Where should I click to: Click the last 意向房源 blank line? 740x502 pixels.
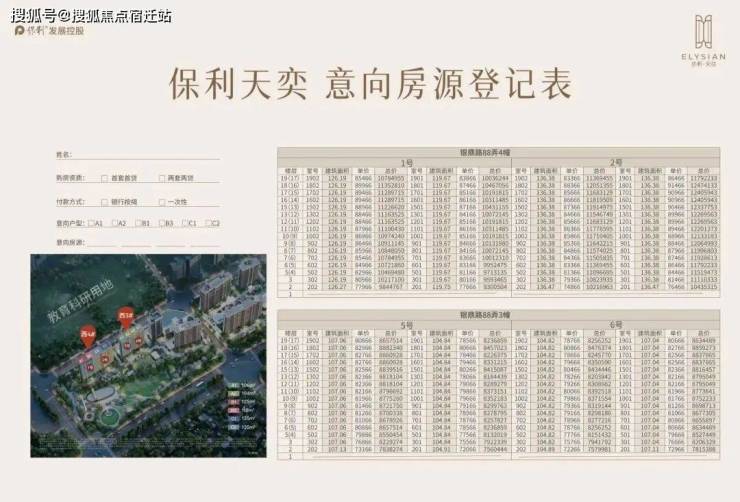coord(205,243)
